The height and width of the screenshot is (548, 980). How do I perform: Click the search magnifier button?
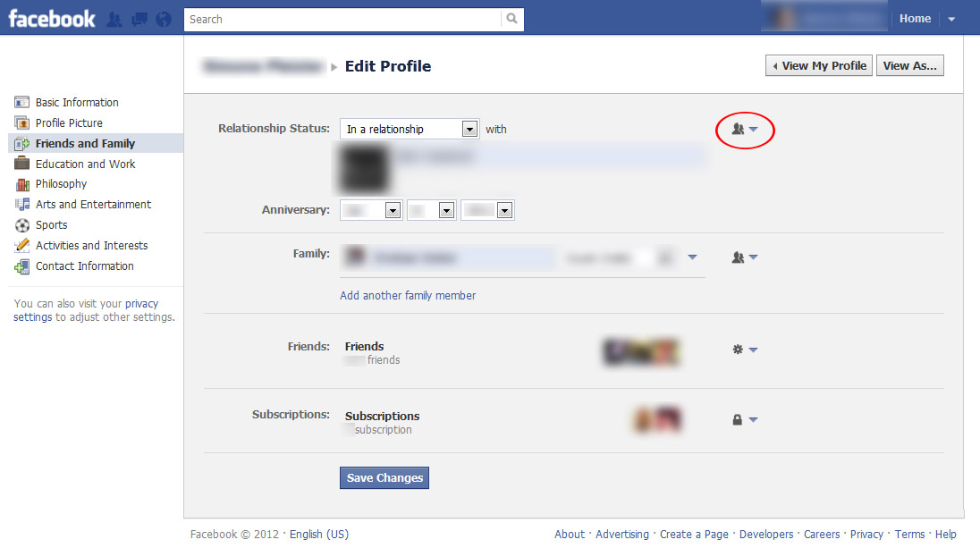[511, 19]
